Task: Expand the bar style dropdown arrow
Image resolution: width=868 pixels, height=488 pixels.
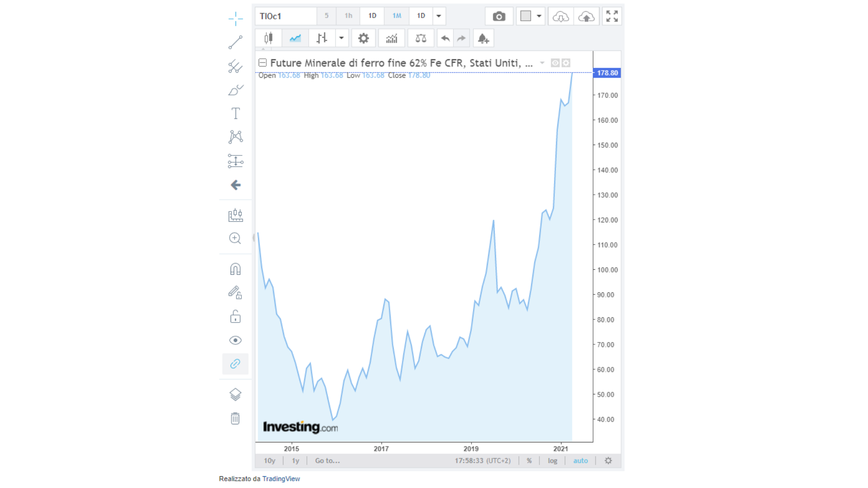Action: 341,38
